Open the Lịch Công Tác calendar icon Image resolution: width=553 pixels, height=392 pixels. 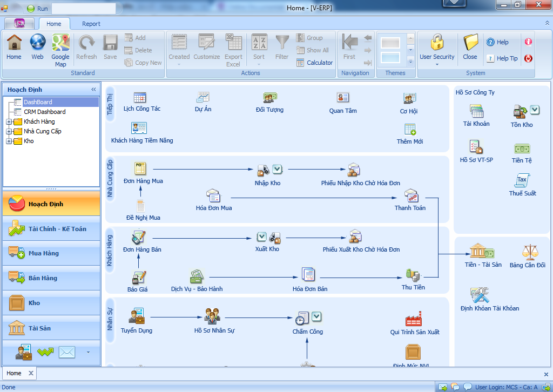(140, 98)
